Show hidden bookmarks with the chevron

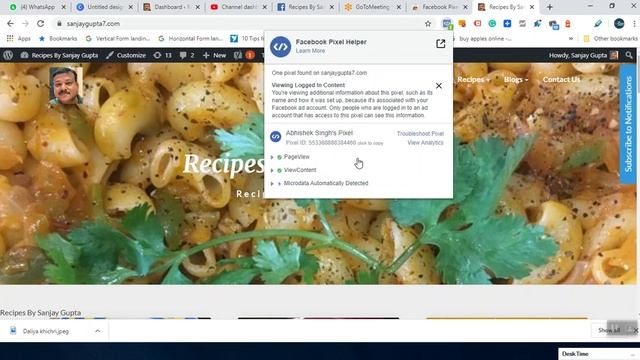pos(571,39)
